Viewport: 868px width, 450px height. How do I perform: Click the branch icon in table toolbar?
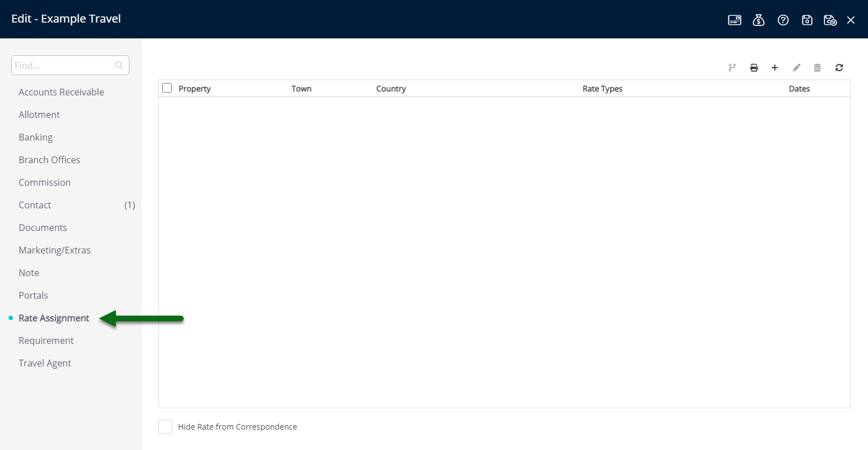pos(732,68)
